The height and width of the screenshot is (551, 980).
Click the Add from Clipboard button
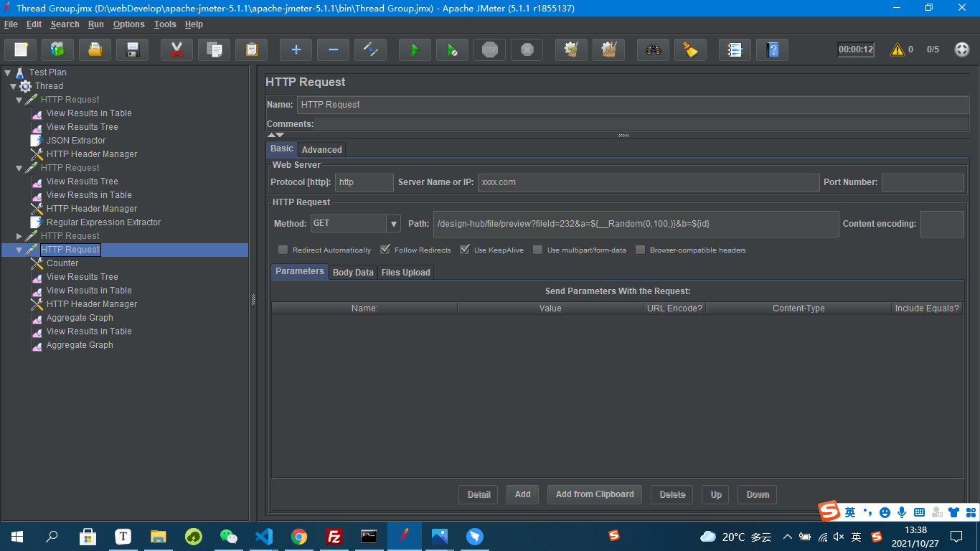(594, 494)
